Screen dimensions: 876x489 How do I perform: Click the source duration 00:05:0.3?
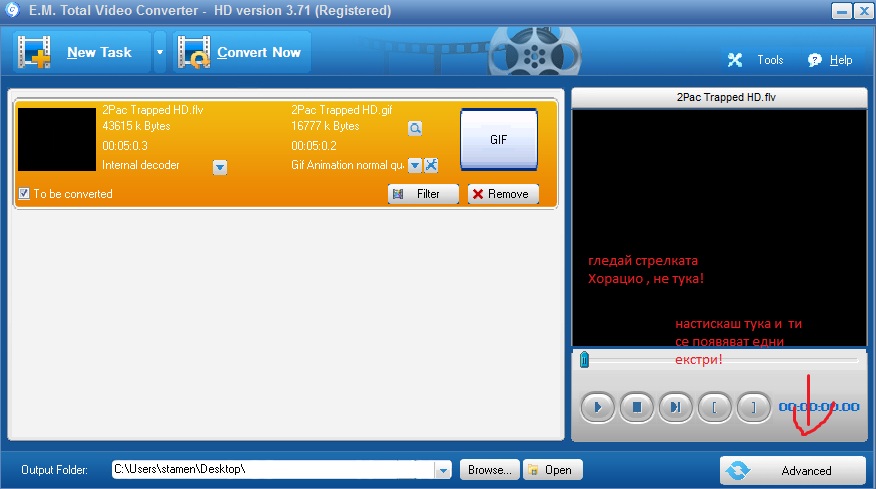click(x=125, y=146)
